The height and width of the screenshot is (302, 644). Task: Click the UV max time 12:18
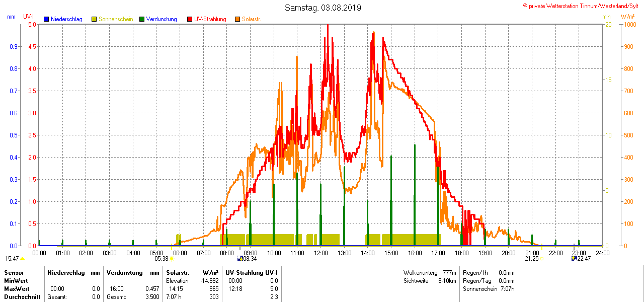click(x=235, y=289)
